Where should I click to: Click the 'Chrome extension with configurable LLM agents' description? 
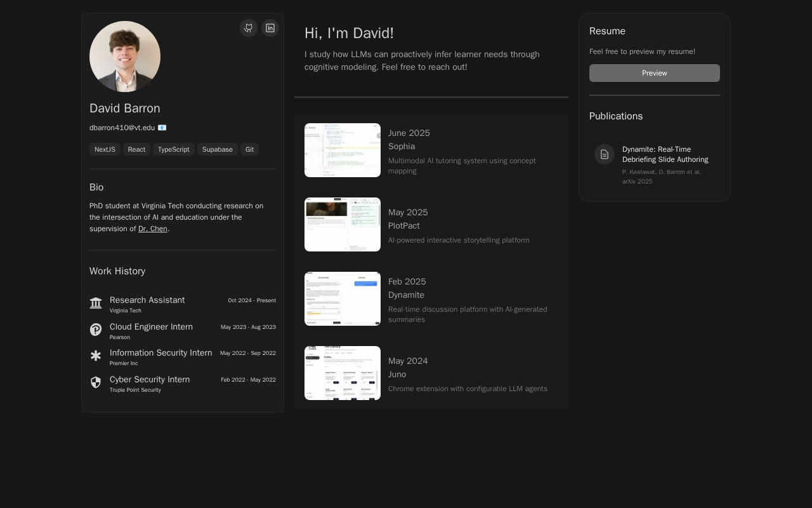[468, 389]
